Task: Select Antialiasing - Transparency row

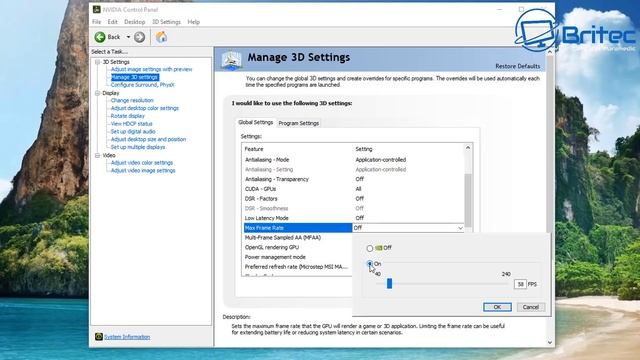Action: point(353,179)
